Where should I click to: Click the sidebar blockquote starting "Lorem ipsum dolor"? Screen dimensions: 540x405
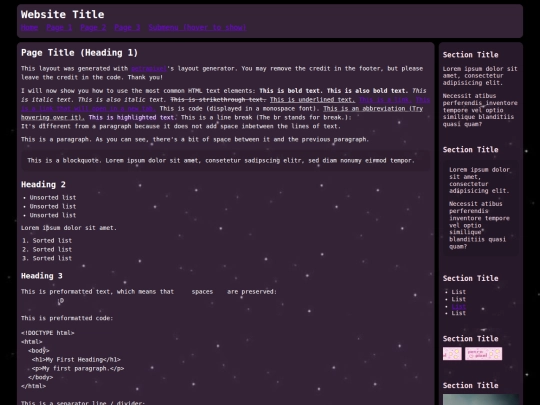click(x=480, y=208)
